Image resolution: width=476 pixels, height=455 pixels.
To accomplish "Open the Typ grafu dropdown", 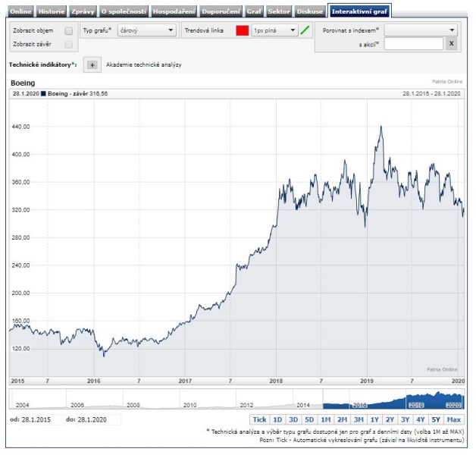I will click(147, 30).
